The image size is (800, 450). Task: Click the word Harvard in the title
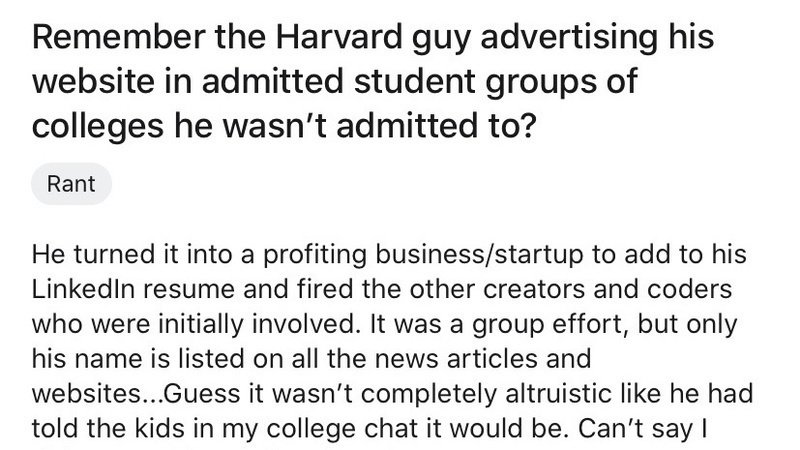tap(339, 37)
